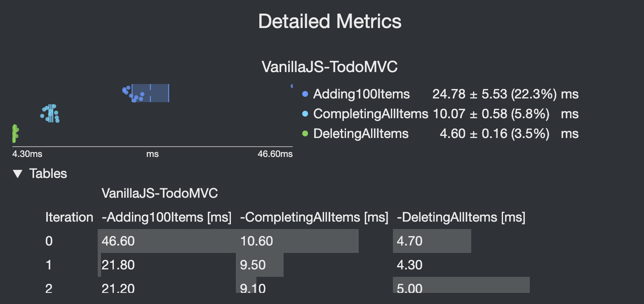Click the -Adding100Items [ms] column header

167,217
